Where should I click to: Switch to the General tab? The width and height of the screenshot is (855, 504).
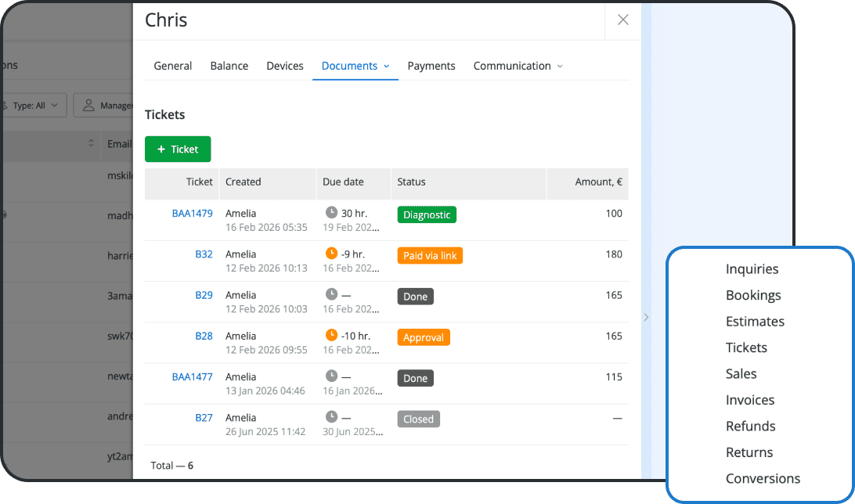[172, 67]
